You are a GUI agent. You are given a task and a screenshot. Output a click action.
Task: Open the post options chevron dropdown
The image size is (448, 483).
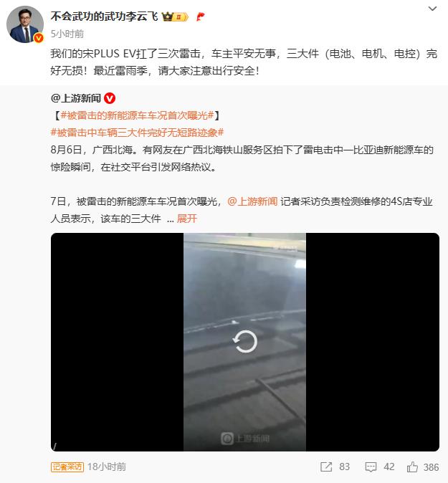click(x=432, y=9)
